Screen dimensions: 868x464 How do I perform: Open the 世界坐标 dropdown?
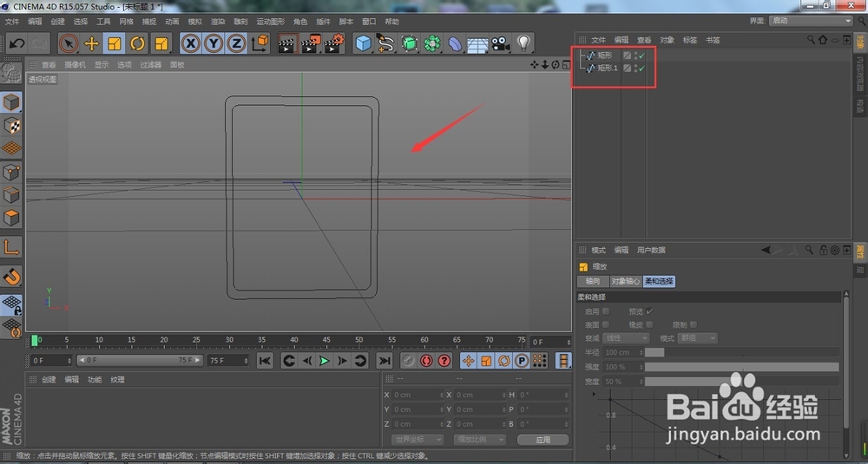417,440
